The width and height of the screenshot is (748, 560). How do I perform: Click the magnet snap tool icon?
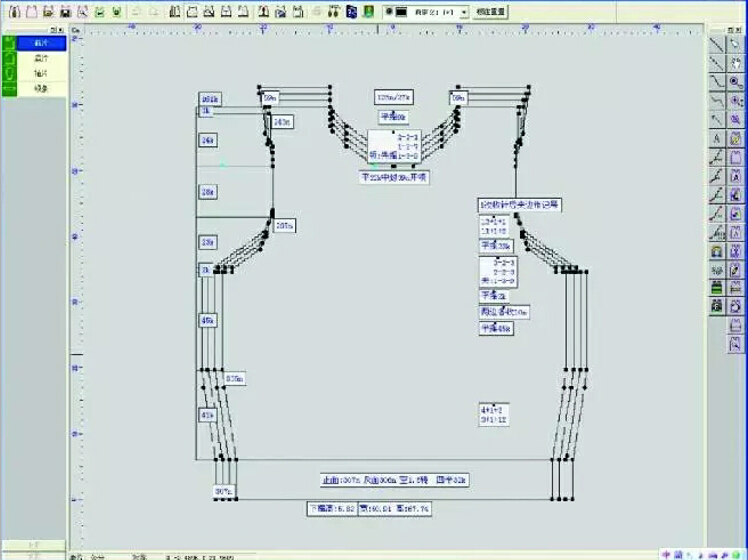pyautogui.click(x=716, y=252)
